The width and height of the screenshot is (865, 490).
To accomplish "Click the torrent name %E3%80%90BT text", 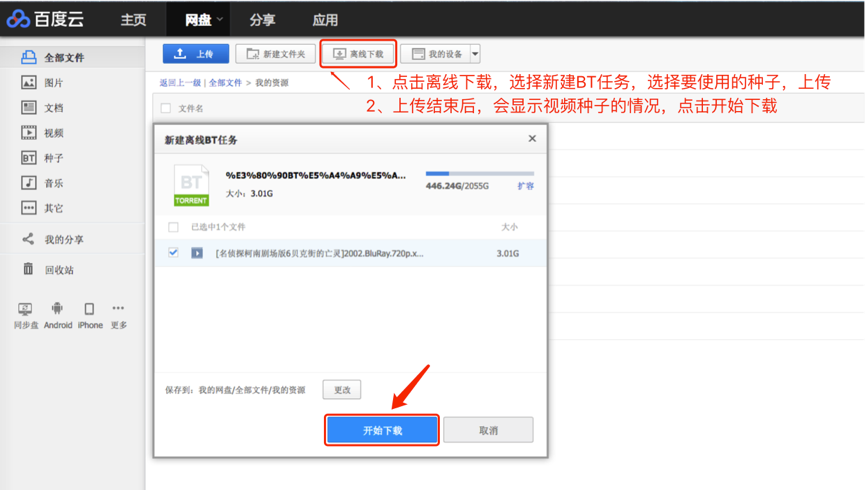I will [x=316, y=175].
